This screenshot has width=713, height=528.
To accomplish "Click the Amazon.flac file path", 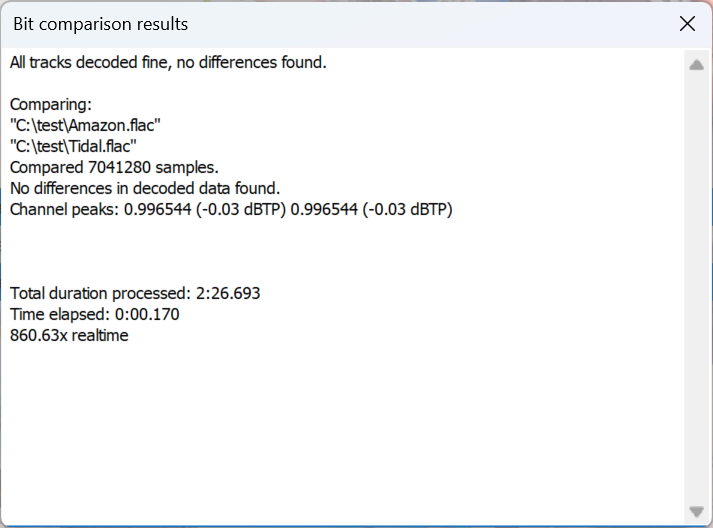I will click(x=86, y=126).
